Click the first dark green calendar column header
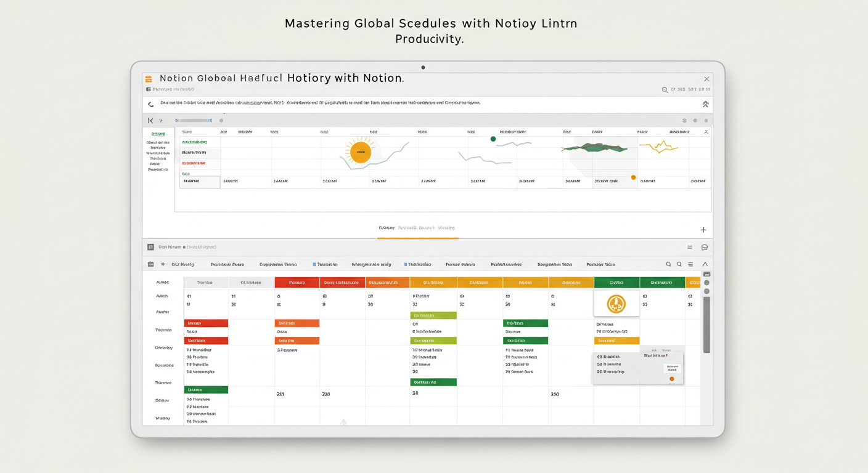This screenshot has height=473, width=868. 616,283
